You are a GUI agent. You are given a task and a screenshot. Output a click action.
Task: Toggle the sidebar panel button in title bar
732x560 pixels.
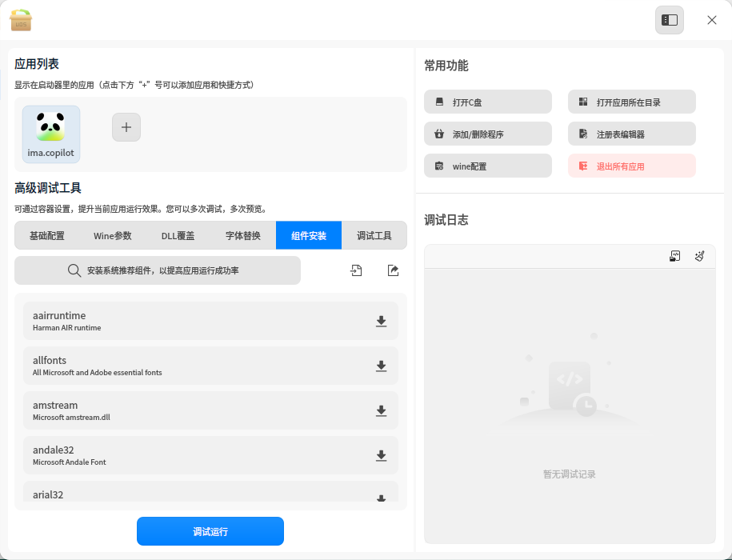pyautogui.click(x=669, y=20)
